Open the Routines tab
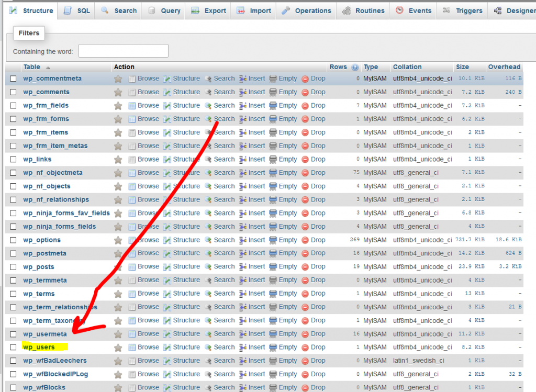The height and width of the screenshot is (392, 536). tap(363, 10)
